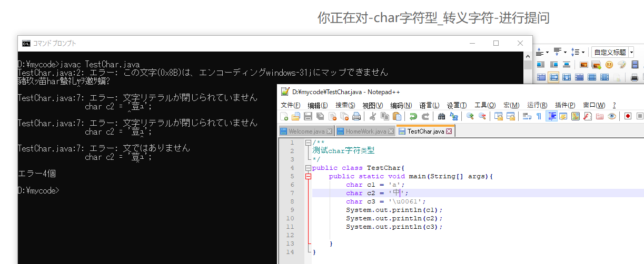This screenshot has width=644, height=264.
Task: Open Find with binoculars icon
Action: coord(441,116)
